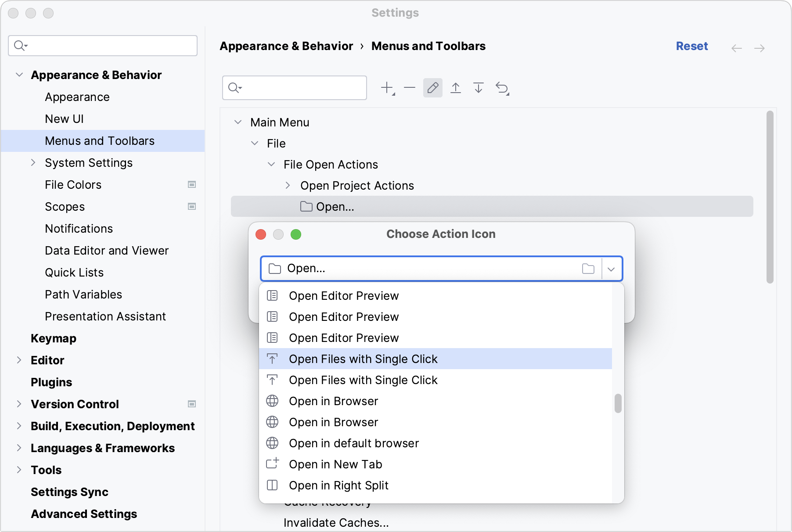Select the Open... row in the actions tree
The width and height of the screenshot is (792, 532).
point(492,206)
